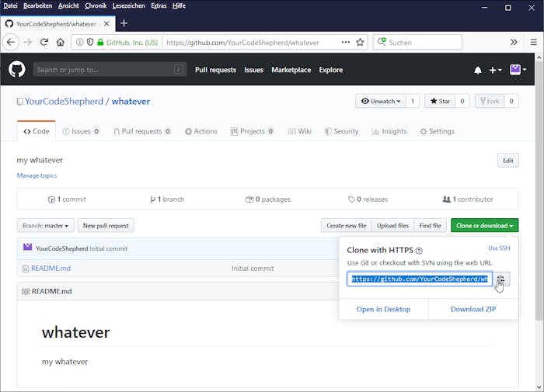This screenshot has width=544, height=392.
Task: Go back with the browser back arrow
Action: coord(11,42)
